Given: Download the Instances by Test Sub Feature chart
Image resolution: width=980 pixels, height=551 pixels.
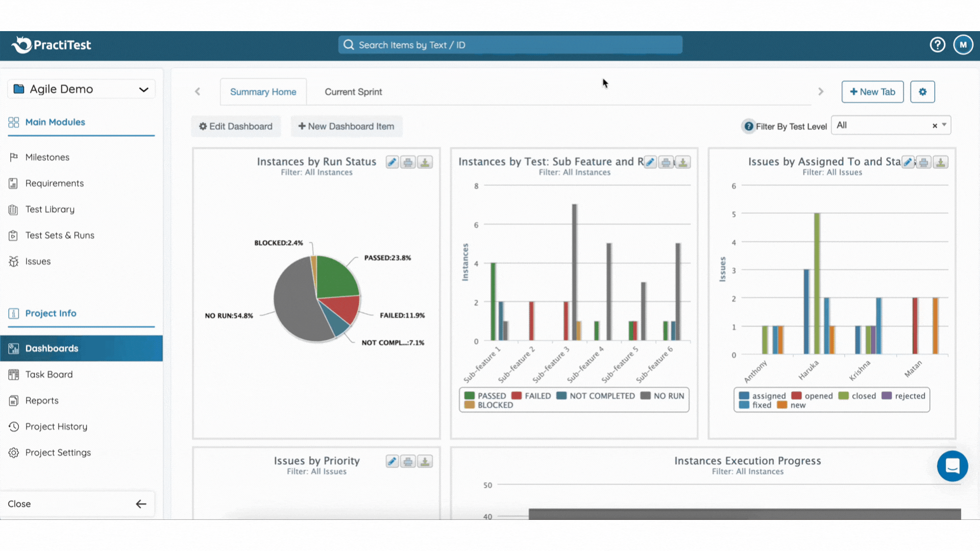Looking at the screenshot, I should click(x=682, y=162).
